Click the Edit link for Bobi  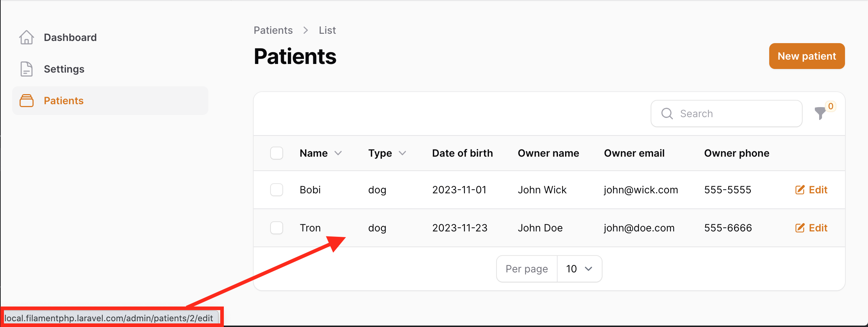tap(811, 190)
